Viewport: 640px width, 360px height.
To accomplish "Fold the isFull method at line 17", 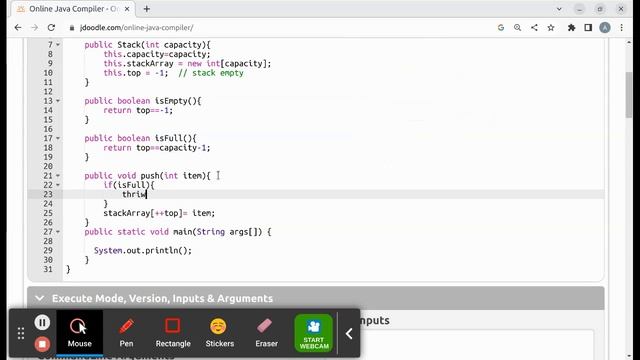I will click(58, 138).
